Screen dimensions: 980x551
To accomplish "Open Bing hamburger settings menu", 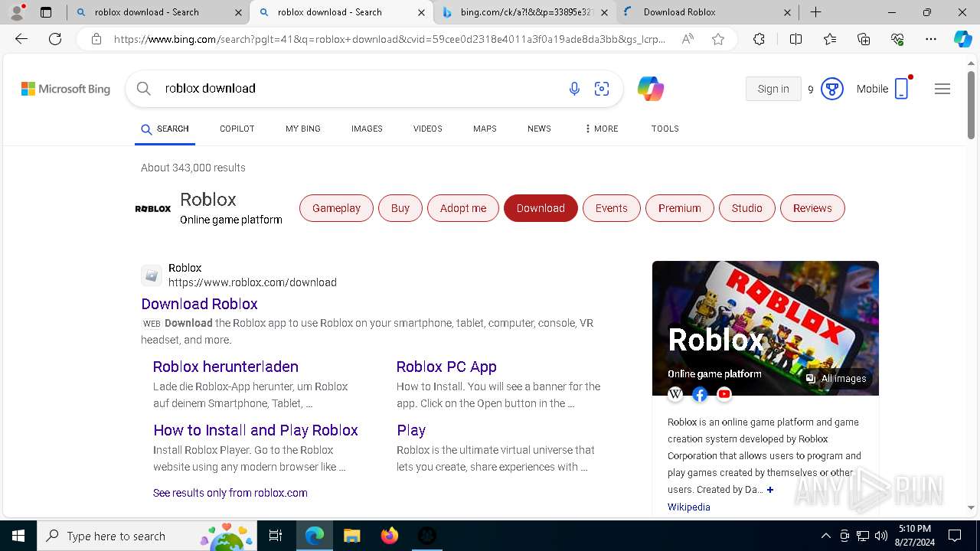I will pyautogui.click(x=942, y=89).
